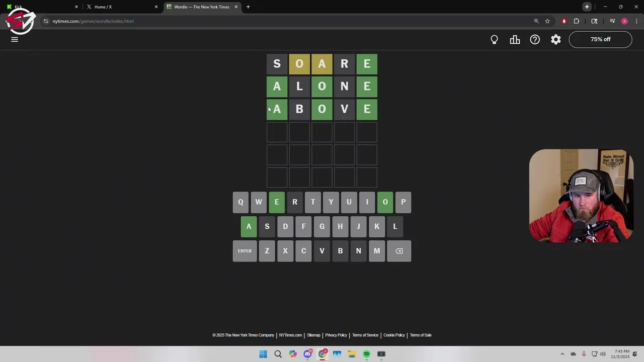
Task: Tap the G key on the Wordle keyboard
Action: click(322, 226)
